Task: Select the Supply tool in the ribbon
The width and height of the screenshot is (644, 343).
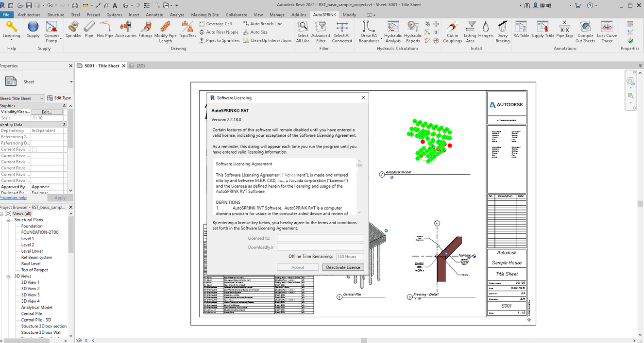Action: click(x=33, y=31)
